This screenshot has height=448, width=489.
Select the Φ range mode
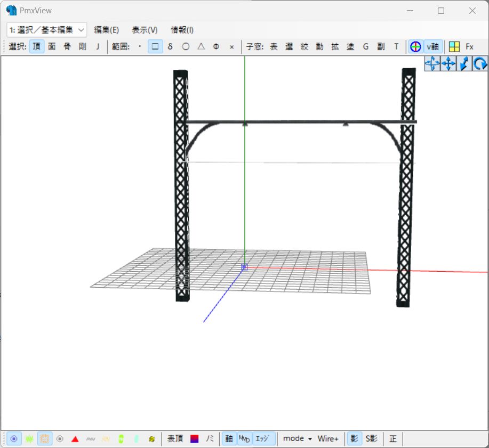click(216, 47)
